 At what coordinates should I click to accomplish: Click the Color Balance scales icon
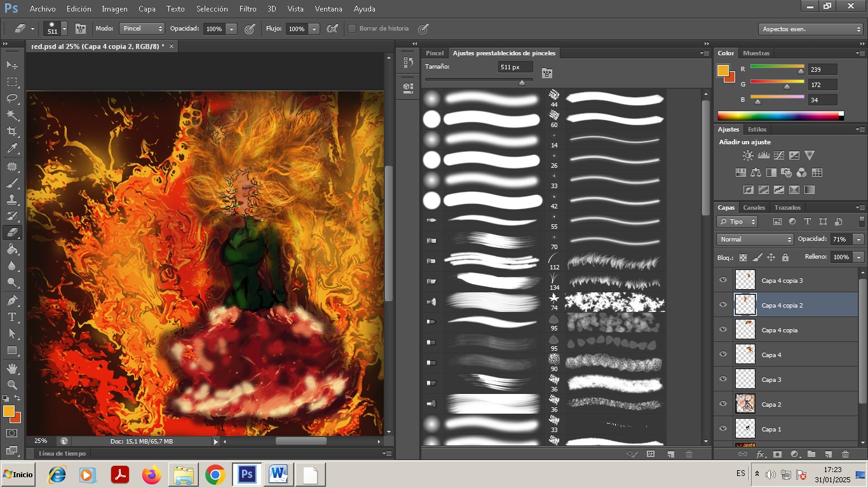point(756,172)
